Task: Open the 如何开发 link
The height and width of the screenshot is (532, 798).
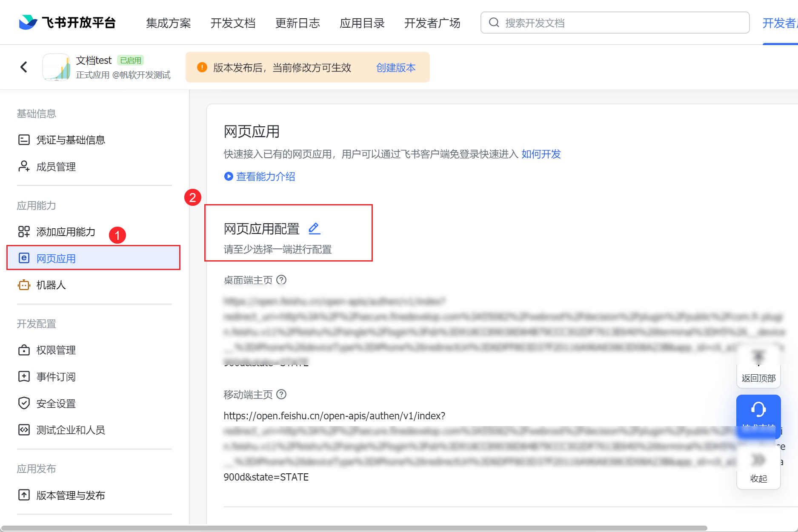Action: (x=541, y=154)
